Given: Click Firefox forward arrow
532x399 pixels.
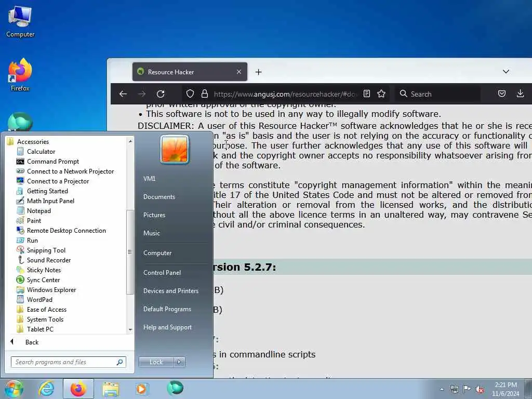Looking at the screenshot, I should (x=142, y=94).
